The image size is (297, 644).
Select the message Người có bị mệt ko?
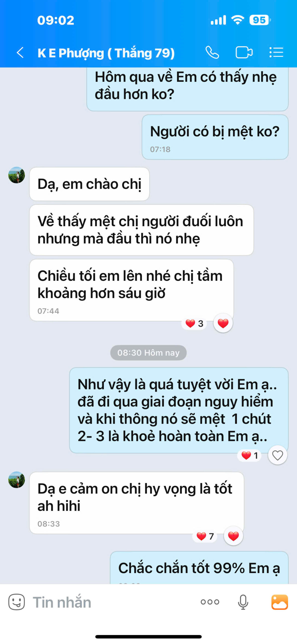[x=215, y=137]
